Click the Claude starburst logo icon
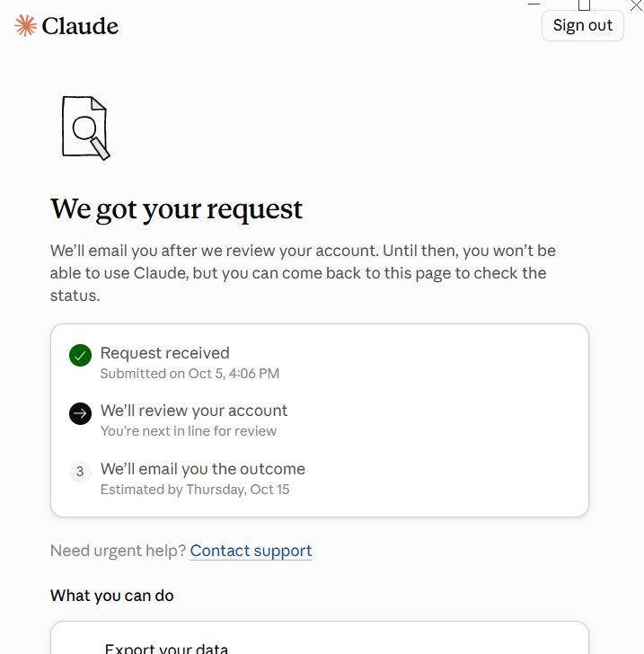 point(25,25)
